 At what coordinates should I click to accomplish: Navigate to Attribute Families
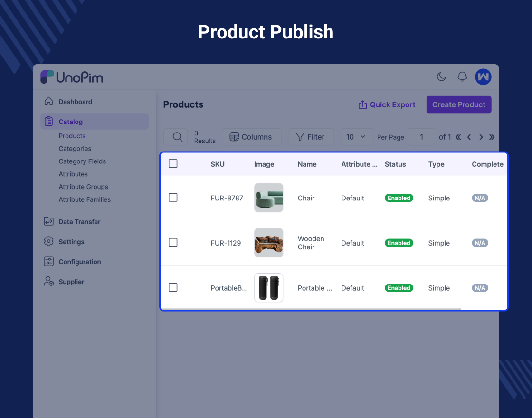point(85,199)
